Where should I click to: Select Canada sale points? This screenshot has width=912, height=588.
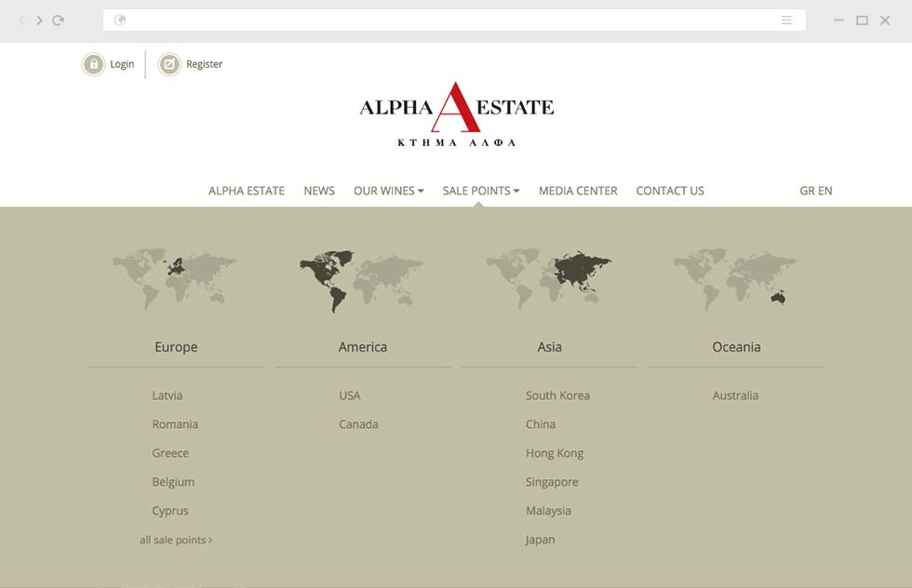click(x=359, y=424)
